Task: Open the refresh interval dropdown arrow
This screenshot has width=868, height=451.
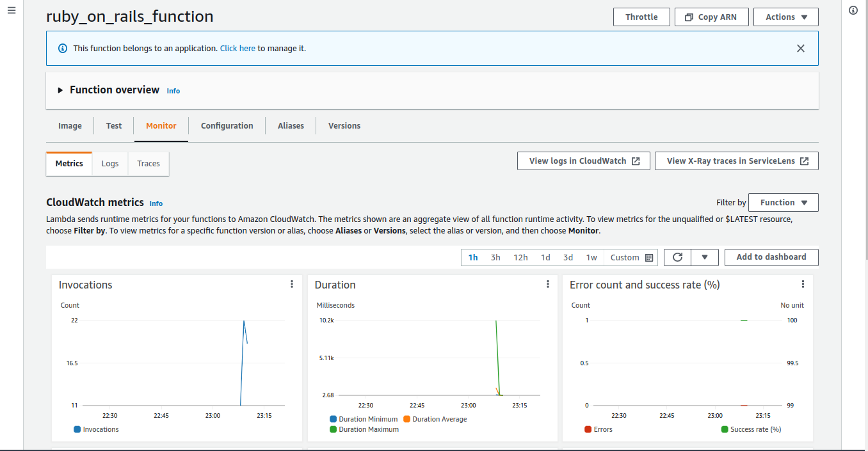Action: point(705,257)
